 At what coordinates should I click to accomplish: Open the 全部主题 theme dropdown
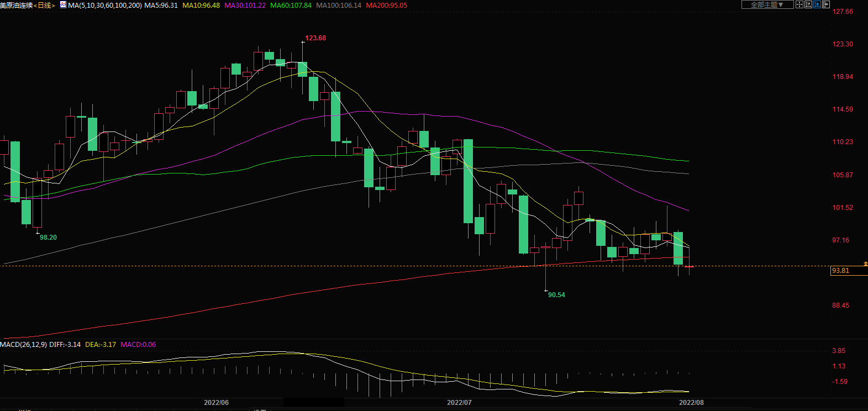coord(767,4)
